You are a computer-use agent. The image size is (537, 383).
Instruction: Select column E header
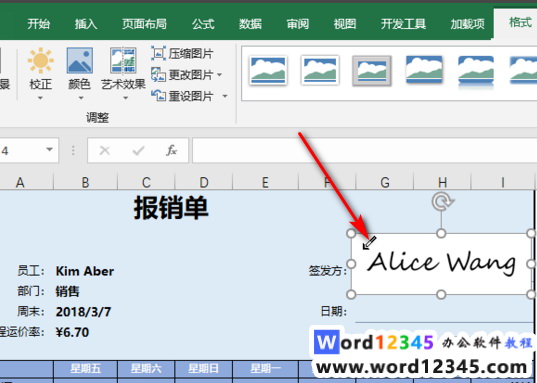tap(265, 182)
